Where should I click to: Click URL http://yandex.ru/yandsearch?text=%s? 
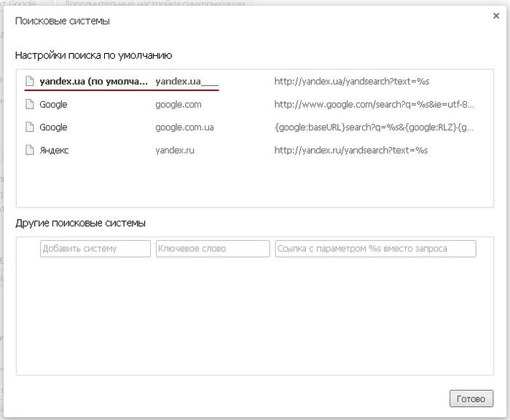[351, 150]
